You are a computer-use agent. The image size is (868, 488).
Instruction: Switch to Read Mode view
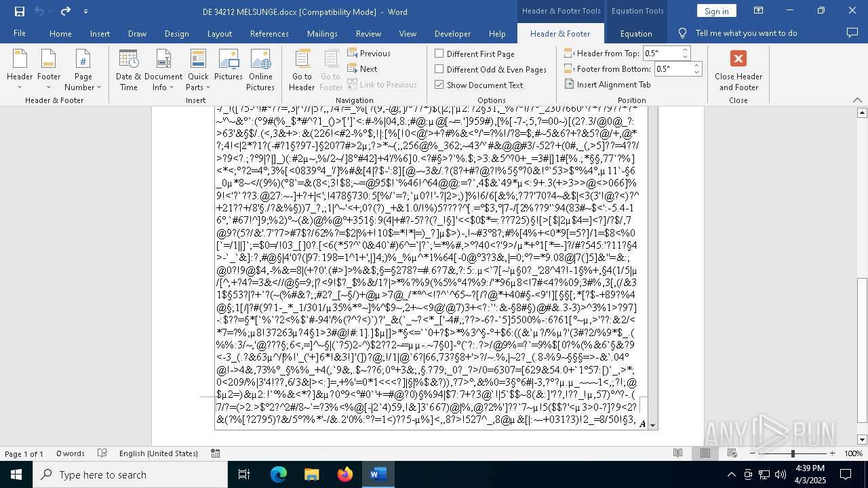(677, 453)
